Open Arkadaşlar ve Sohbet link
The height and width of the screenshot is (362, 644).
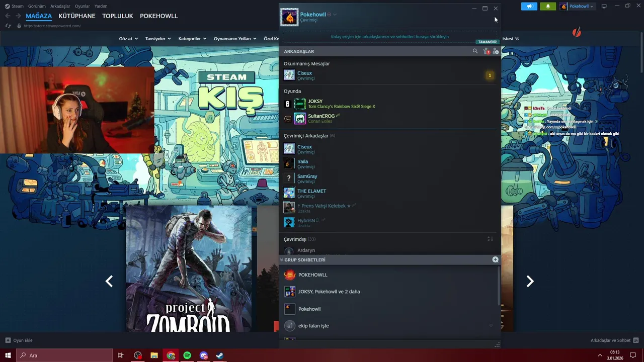(610, 340)
